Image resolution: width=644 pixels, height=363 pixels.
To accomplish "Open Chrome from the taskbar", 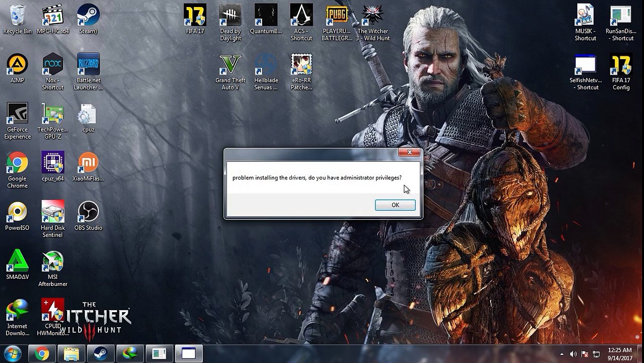I will pos(42,354).
